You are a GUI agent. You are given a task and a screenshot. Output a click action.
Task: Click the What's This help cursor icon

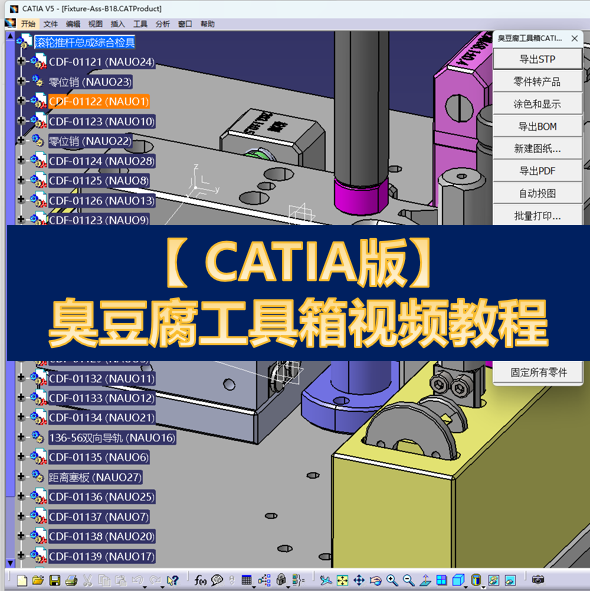[x=173, y=580]
